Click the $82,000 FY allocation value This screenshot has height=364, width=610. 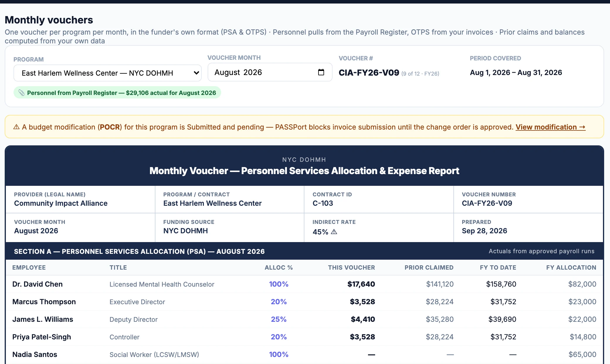point(582,284)
